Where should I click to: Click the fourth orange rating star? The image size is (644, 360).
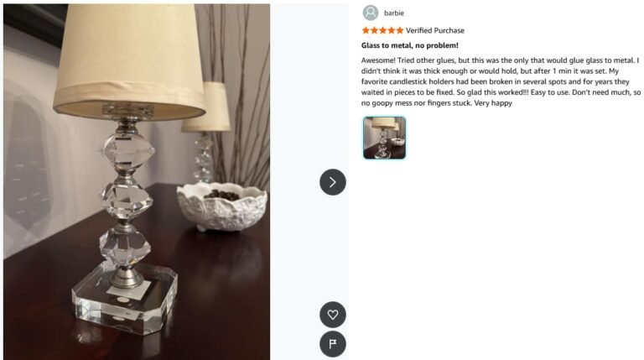click(392, 30)
